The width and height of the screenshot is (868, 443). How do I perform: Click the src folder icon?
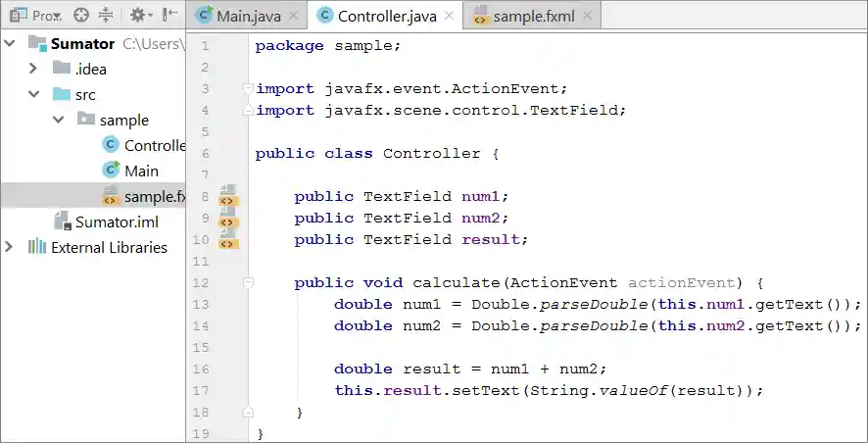point(62,94)
